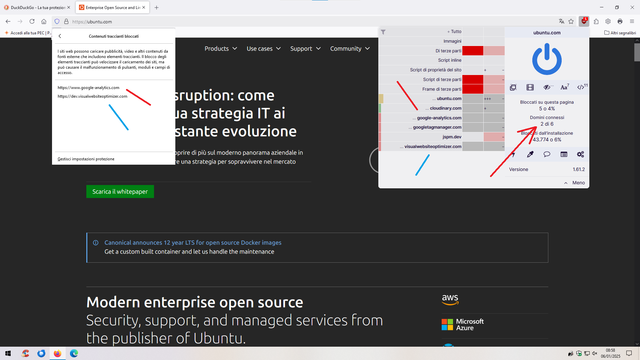This screenshot has height=360, width=640.
Task: Open the element picker eyedropper icon
Action: (x=530, y=154)
